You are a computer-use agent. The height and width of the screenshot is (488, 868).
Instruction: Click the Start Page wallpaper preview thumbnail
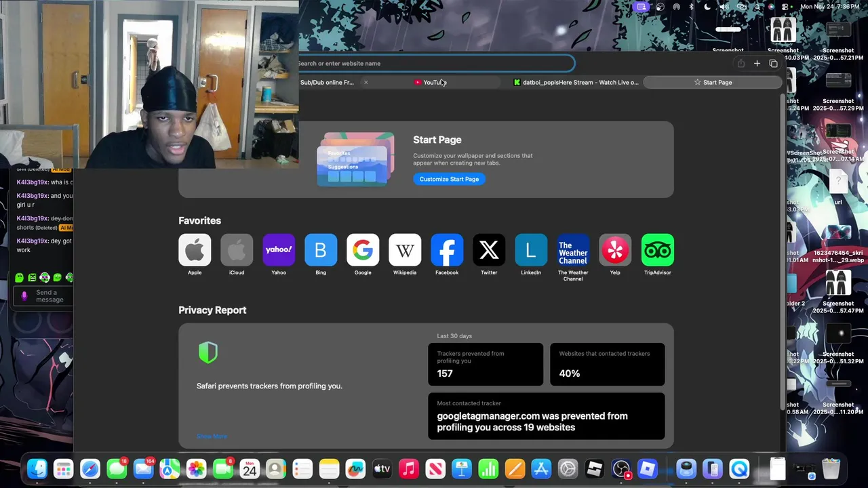tap(355, 159)
